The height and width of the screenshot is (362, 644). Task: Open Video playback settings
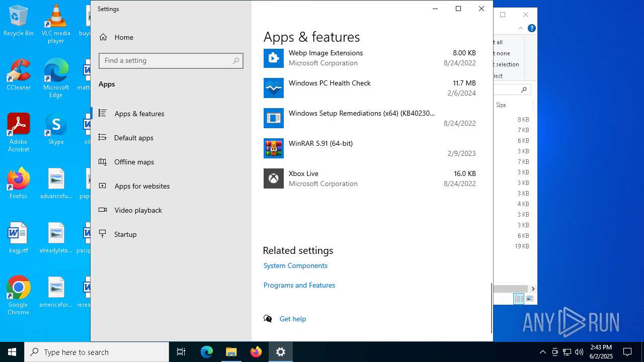(138, 210)
